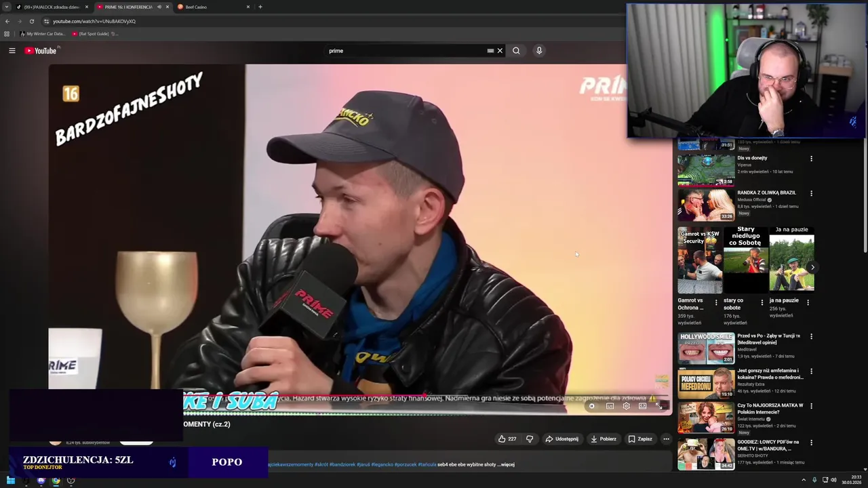Open the YouTube guide hamburger menu

(x=12, y=51)
